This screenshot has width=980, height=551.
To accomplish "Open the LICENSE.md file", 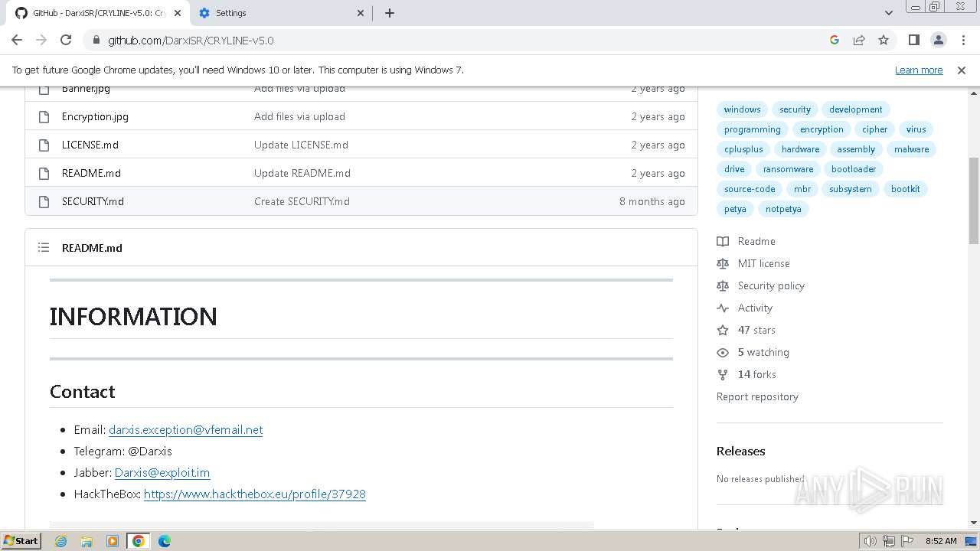I will click(x=90, y=145).
